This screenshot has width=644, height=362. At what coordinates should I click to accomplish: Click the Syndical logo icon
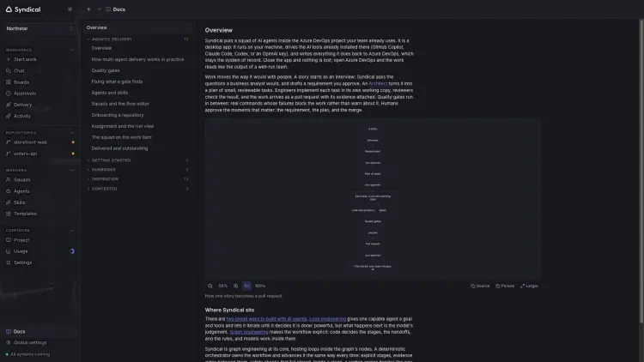[9, 9]
